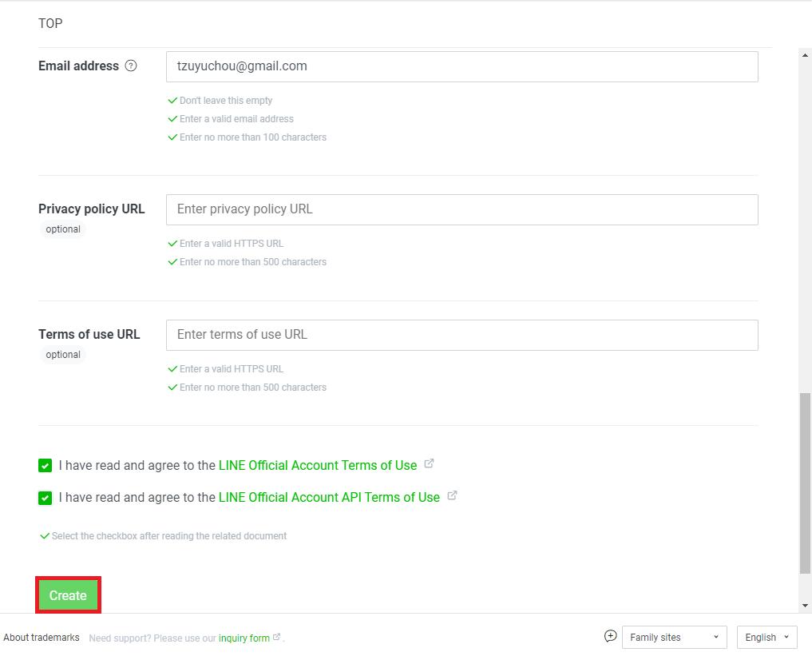Focus the Terms of use URL input field
Viewport: 812px width, 660px height.
(x=462, y=335)
